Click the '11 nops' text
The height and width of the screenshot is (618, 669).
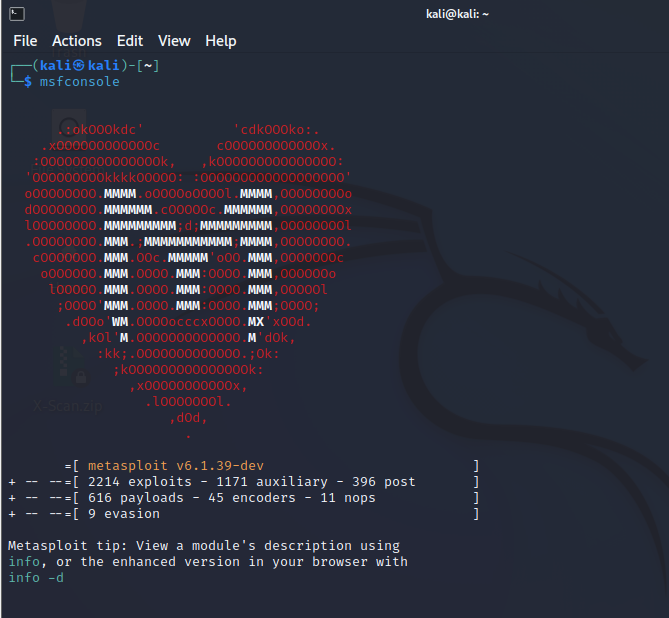[348, 498]
